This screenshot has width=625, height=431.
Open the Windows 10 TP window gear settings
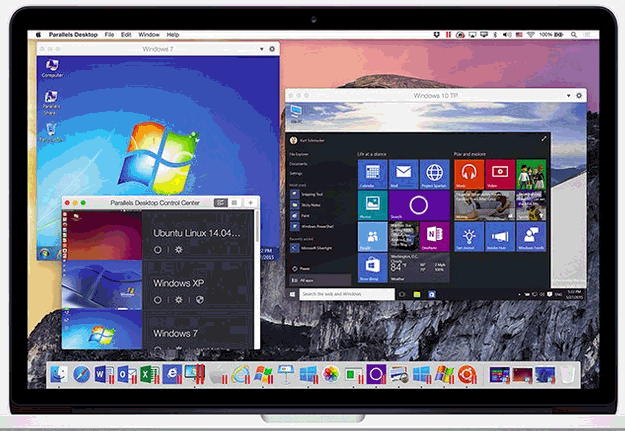tap(579, 96)
